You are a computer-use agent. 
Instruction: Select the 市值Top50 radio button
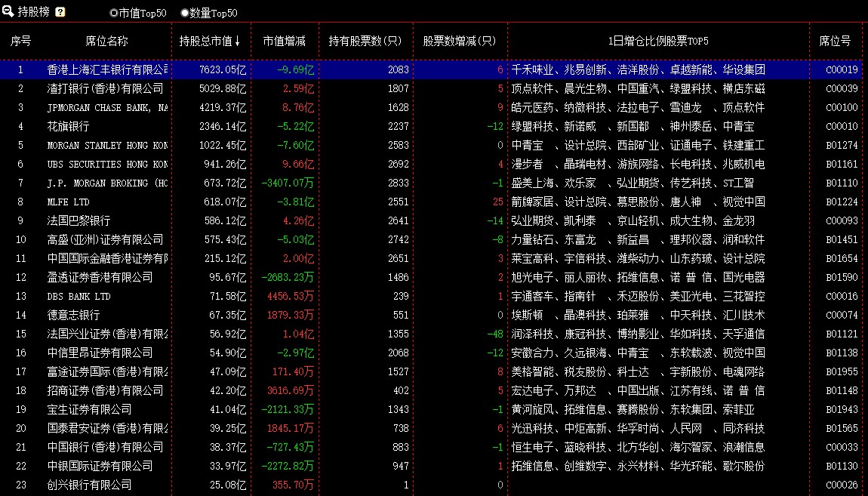(114, 13)
